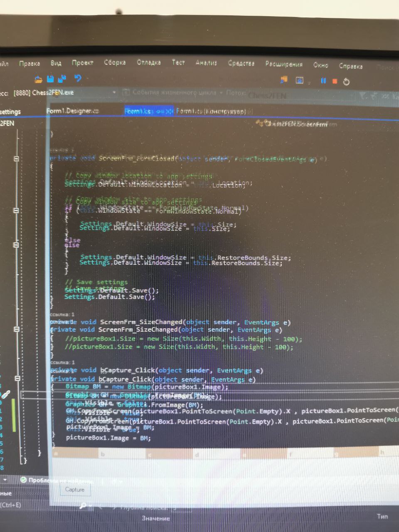Image resolution: width=399 pixels, height=532 pixels.
Task: Click the Undo arrow icon
Action: tap(77, 78)
